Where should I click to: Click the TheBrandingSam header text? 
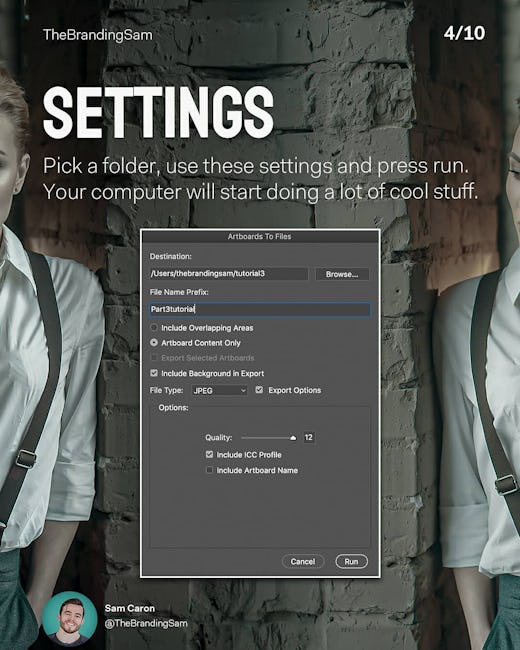tap(97, 35)
